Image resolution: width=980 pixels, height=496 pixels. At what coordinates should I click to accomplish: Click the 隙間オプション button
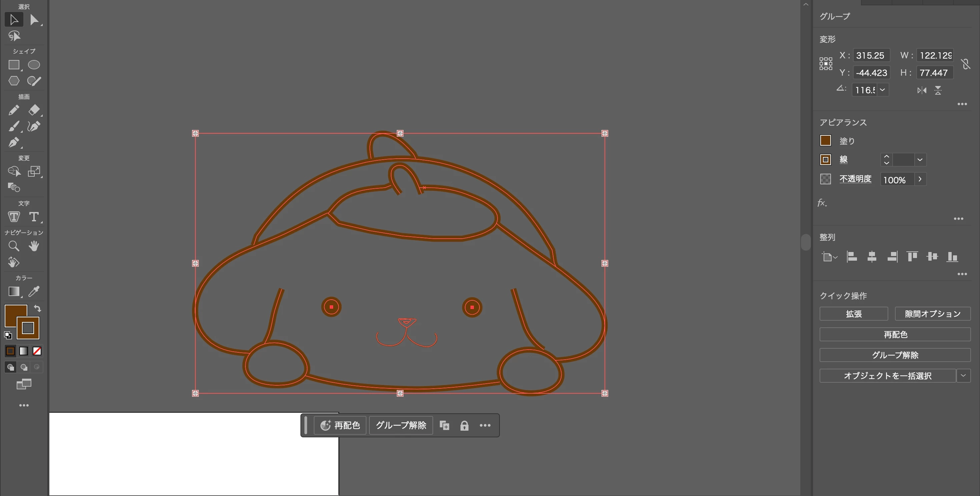(932, 314)
